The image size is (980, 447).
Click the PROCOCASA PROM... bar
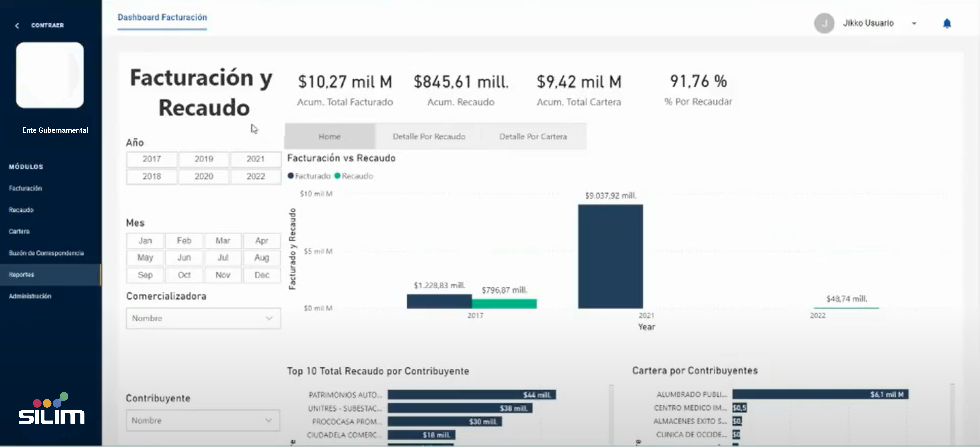(445, 422)
